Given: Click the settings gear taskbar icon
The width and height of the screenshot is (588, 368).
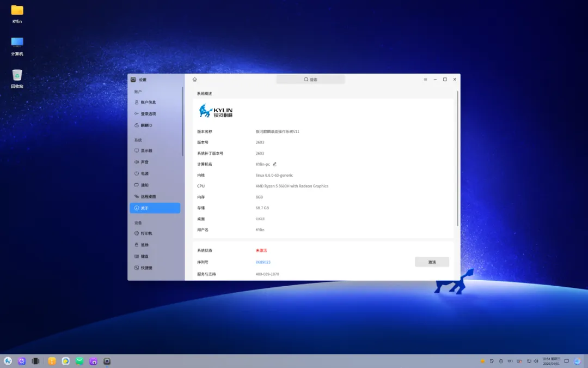Looking at the screenshot, I should (x=107, y=361).
